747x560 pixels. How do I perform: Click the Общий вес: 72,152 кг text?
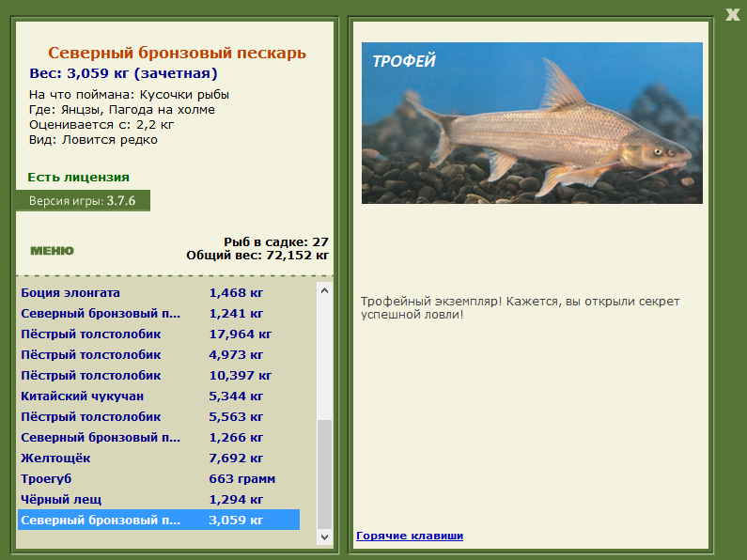coord(257,256)
